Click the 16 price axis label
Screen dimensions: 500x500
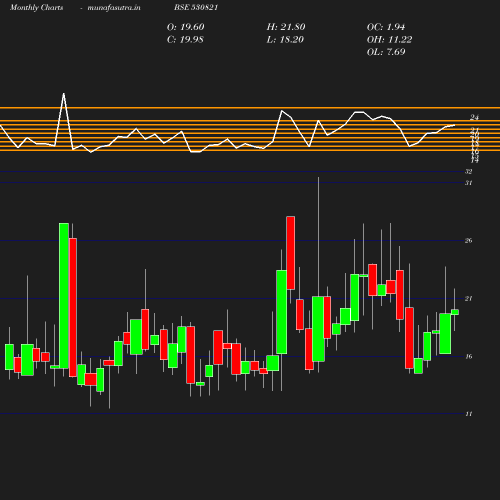click(x=469, y=357)
